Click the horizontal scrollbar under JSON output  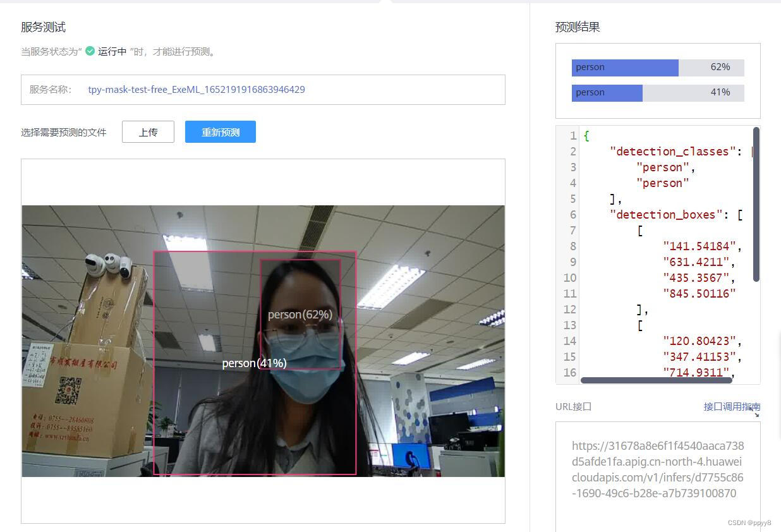click(655, 380)
